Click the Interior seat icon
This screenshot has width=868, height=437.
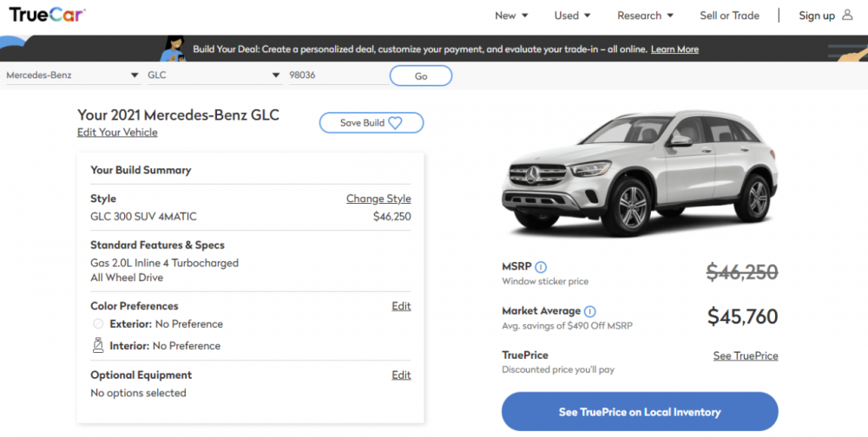(x=98, y=345)
